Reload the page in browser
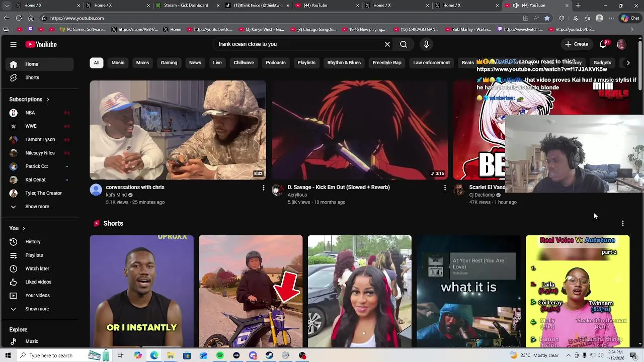The height and width of the screenshot is (362, 644). click(x=19, y=18)
